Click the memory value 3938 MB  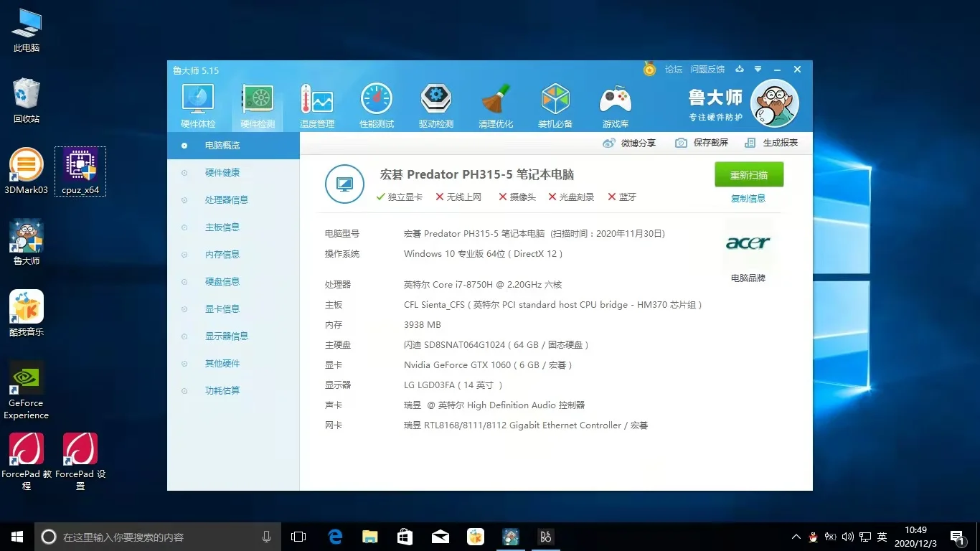pos(423,325)
